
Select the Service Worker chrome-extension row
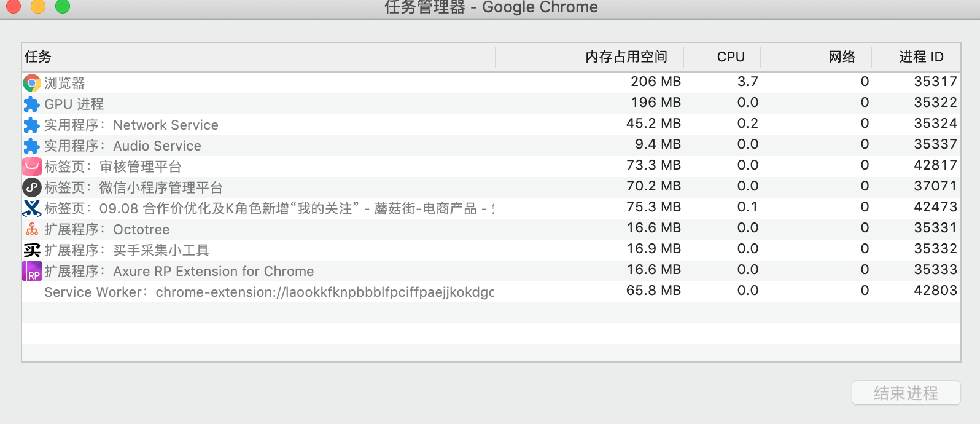pos(491,291)
